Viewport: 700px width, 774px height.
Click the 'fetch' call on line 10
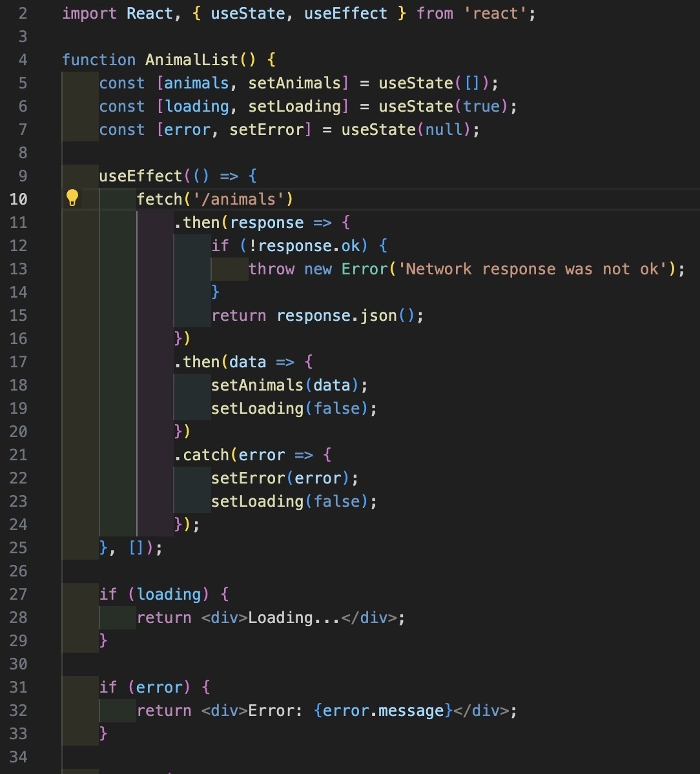pyautogui.click(x=158, y=199)
